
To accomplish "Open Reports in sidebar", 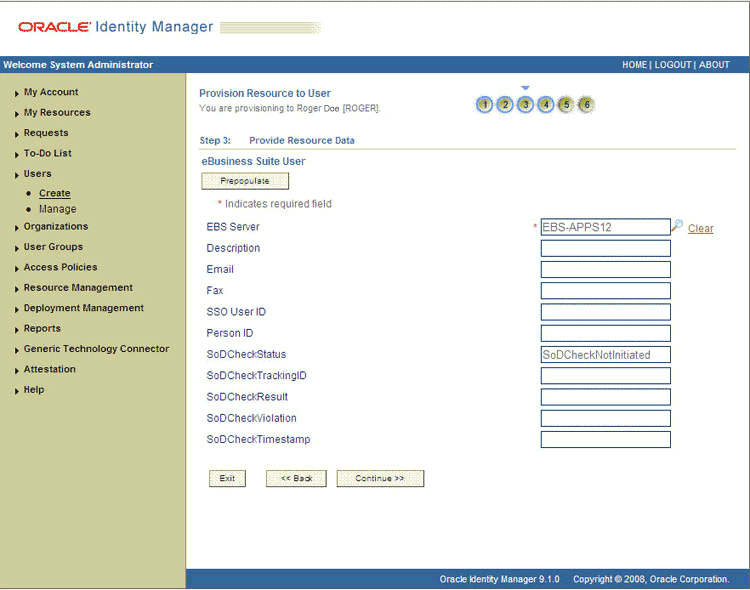I will tap(42, 329).
